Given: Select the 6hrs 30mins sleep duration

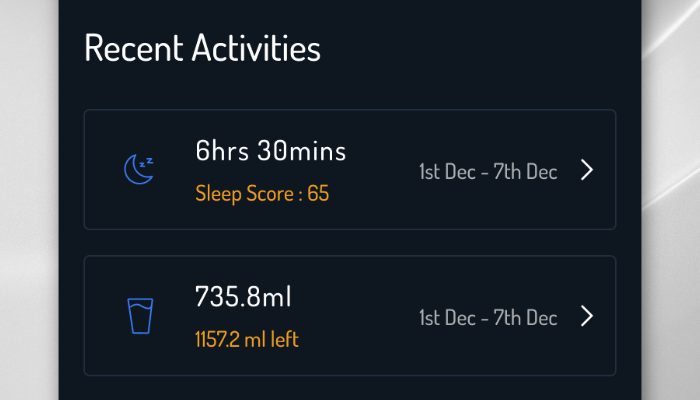Looking at the screenshot, I should (271, 152).
